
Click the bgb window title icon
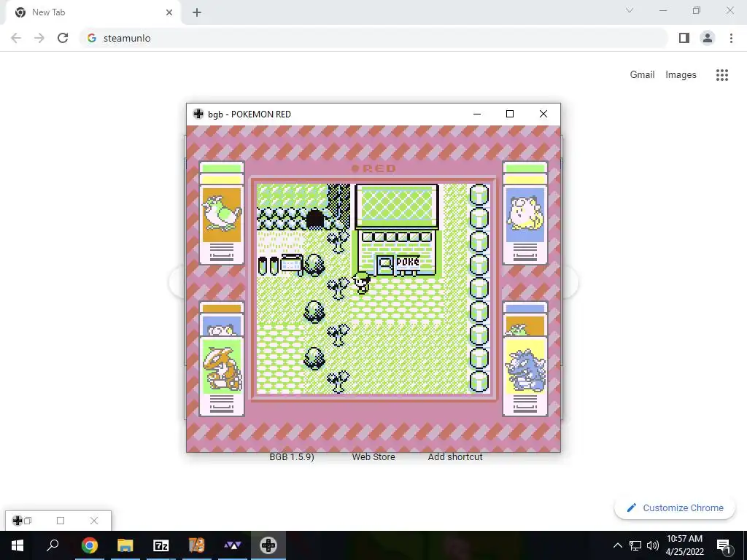[198, 114]
